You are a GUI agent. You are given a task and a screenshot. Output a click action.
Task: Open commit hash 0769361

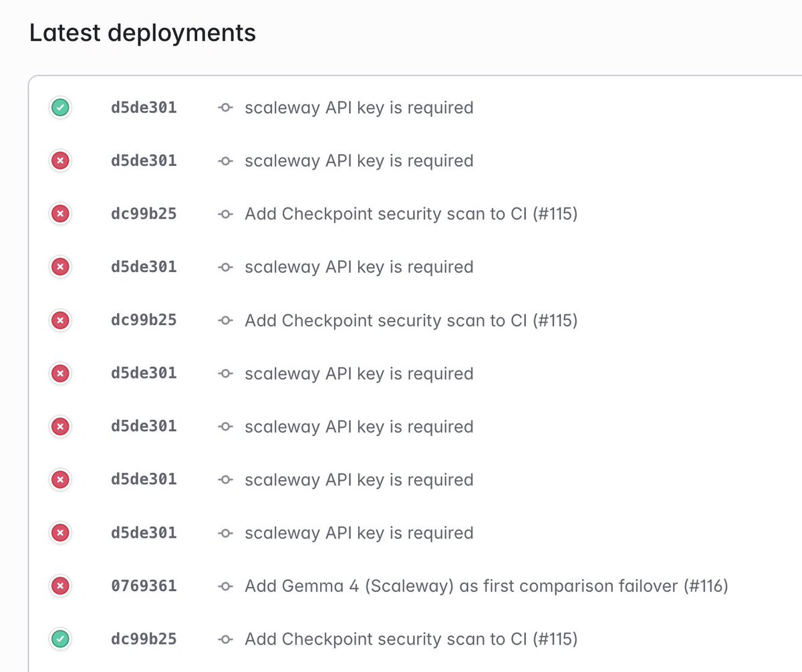(x=144, y=586)
